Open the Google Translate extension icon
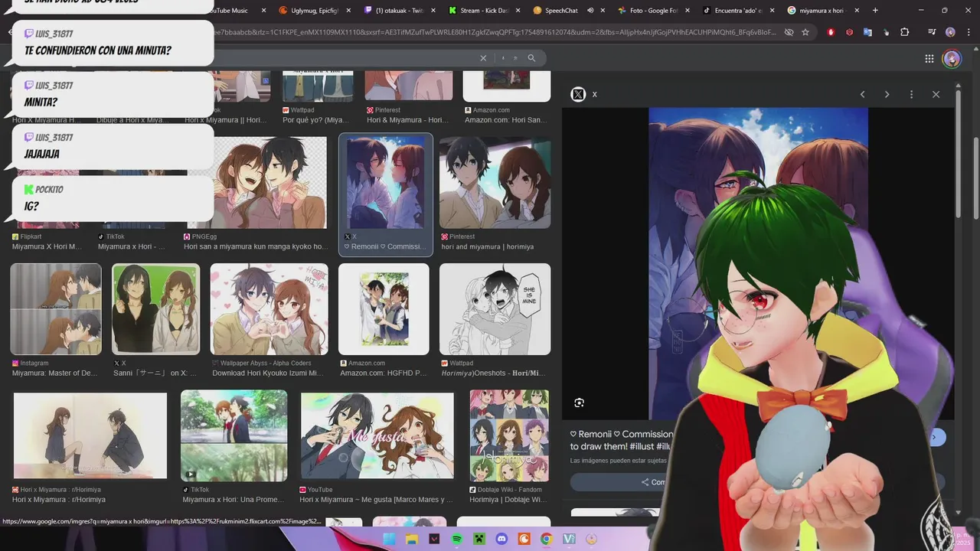980x551 pixels. pos(867,32)
